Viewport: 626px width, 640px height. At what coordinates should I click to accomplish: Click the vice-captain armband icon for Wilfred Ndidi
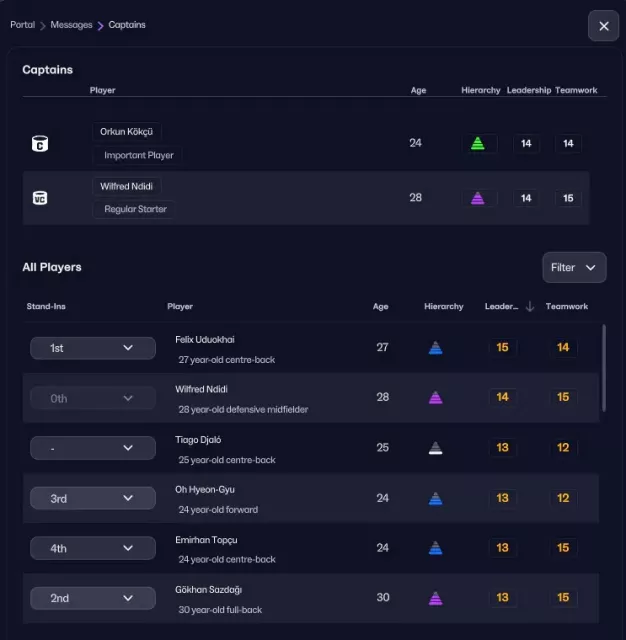coord(40,198)
